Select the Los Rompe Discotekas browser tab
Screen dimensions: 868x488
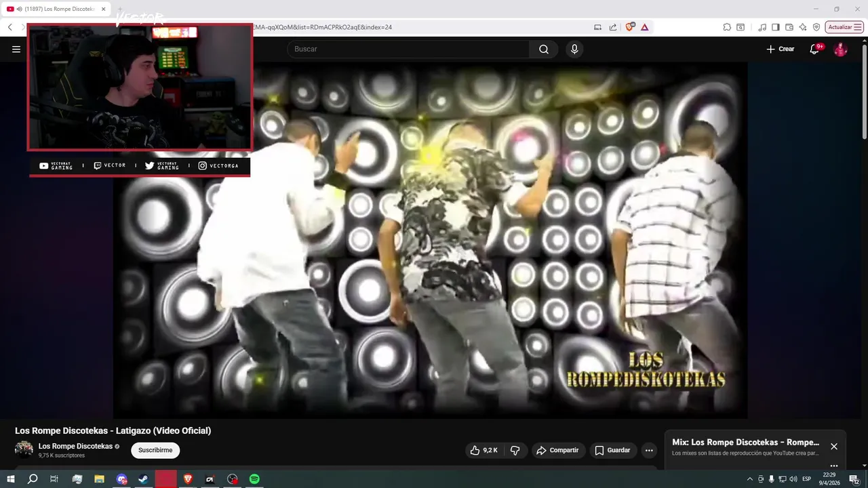click(x=57, y=9)
